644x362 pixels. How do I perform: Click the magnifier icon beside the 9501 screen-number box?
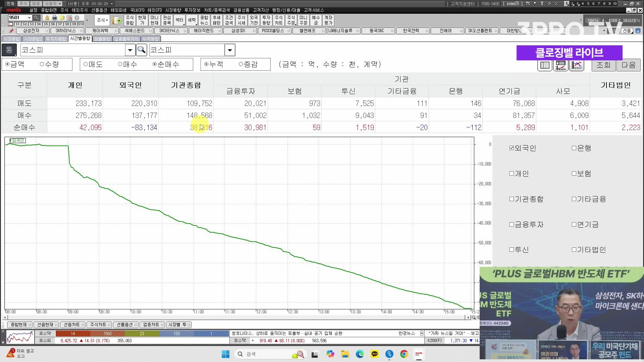coord(37,17)
